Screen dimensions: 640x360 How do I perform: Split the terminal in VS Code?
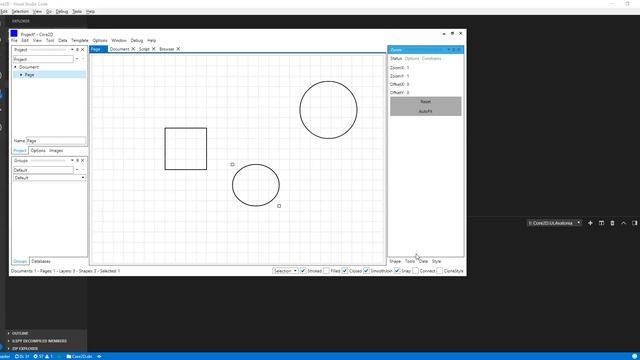[601, 223]
